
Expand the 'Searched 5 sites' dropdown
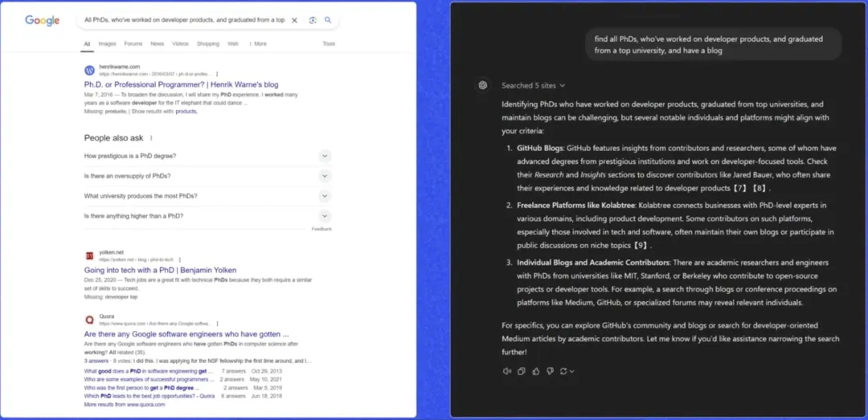[533, 86]
